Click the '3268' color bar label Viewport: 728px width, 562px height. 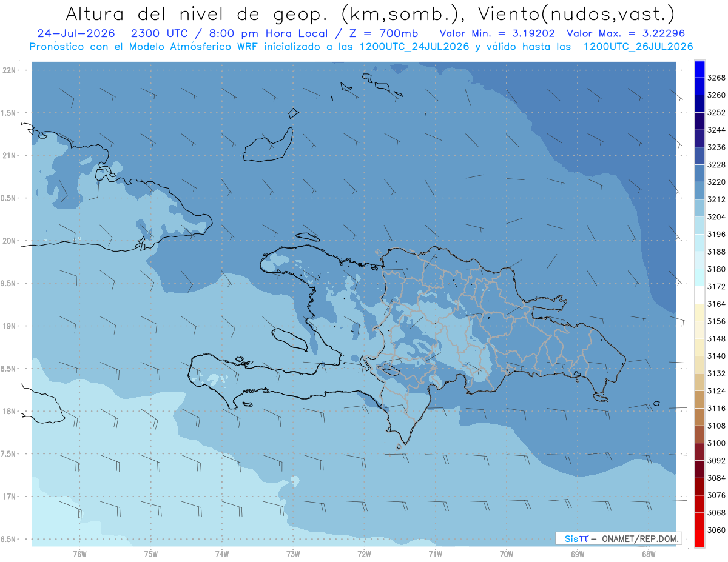[716, 78]
